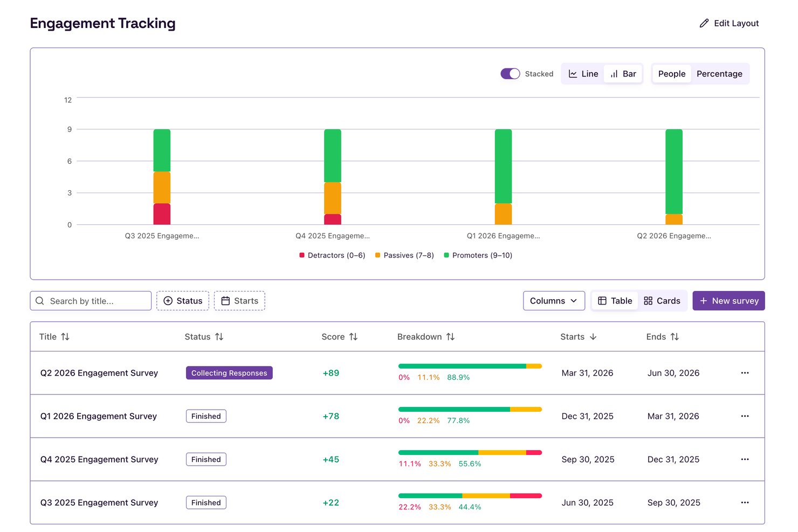Expand the Columns dropdown
This screenshot has width=798, height=532.
554,301
